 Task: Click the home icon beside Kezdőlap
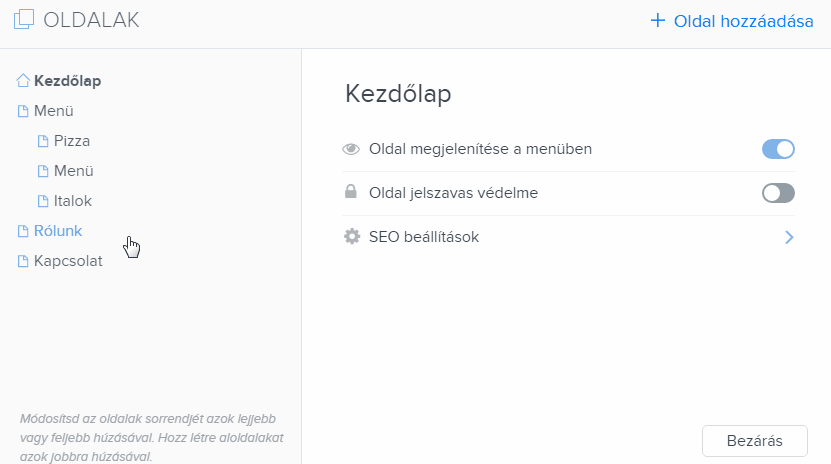tap(23, 81)
